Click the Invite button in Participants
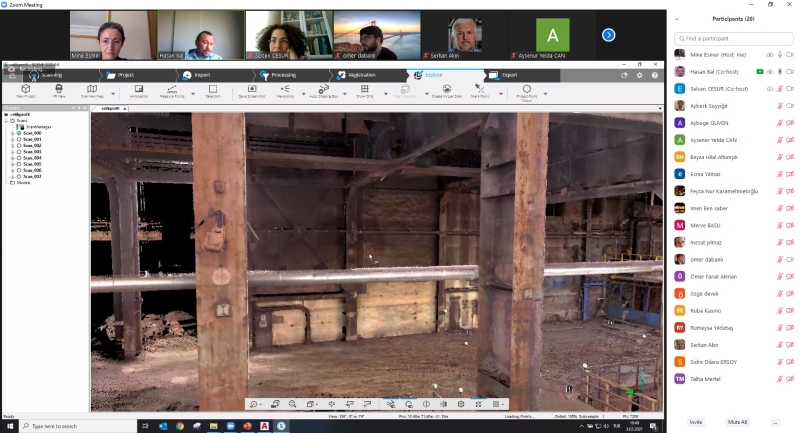 pos(695,422)
